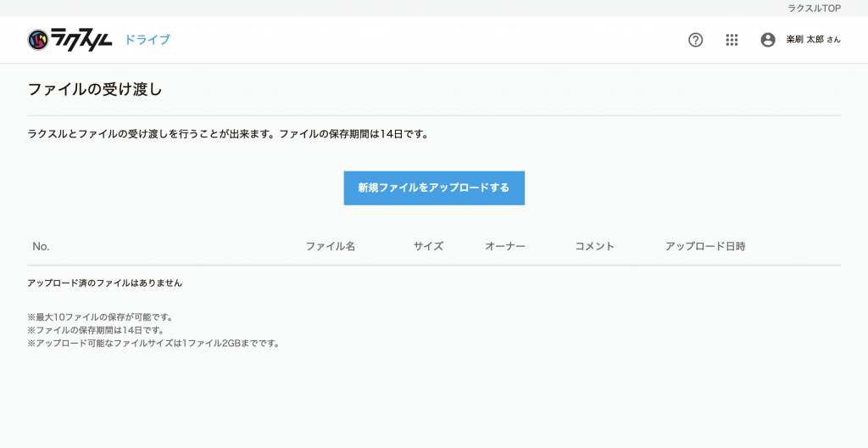Select the サイズ column header
868x448 pixels.
coord(428,246)
